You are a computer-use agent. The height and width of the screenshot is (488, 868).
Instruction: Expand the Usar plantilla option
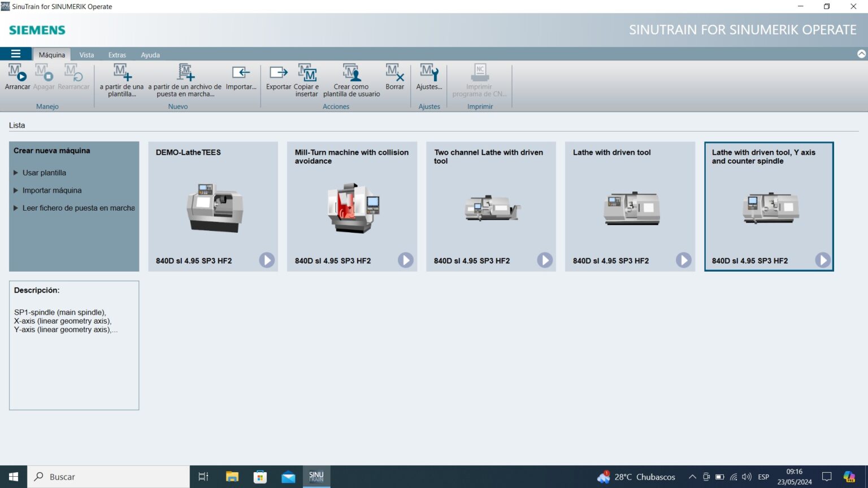tap(44, 172)
